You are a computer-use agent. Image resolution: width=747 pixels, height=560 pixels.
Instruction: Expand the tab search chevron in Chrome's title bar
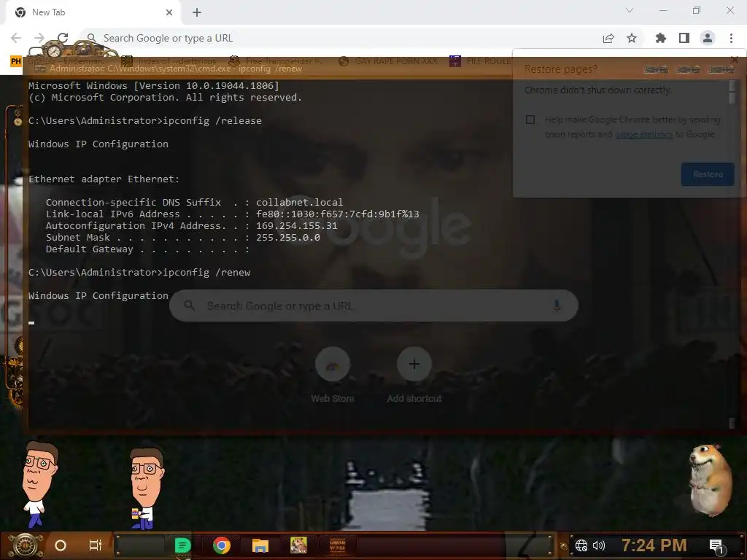(x=630, y=10)
